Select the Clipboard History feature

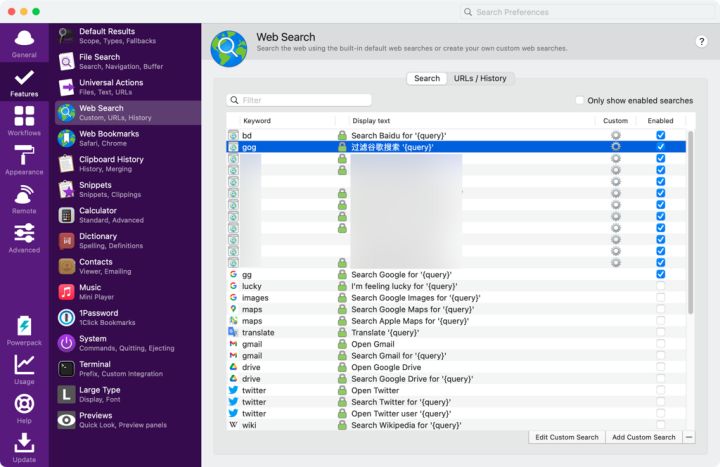click(128, 164)
